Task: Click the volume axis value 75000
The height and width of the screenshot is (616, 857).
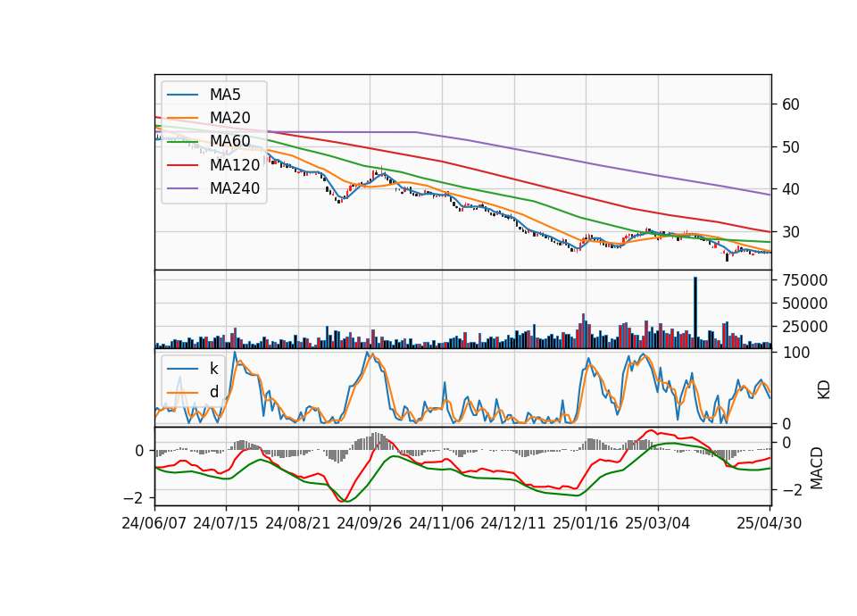Action: [805, 279]
